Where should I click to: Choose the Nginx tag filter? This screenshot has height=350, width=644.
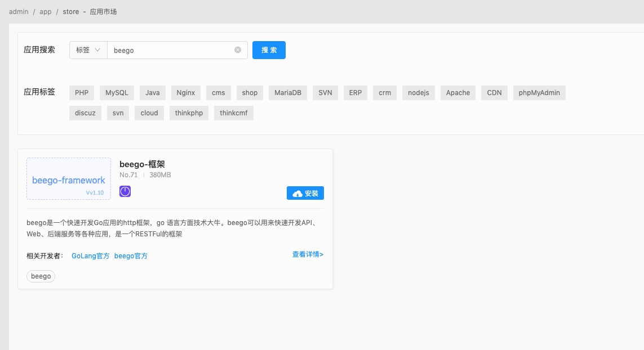(x=185, y=93)
